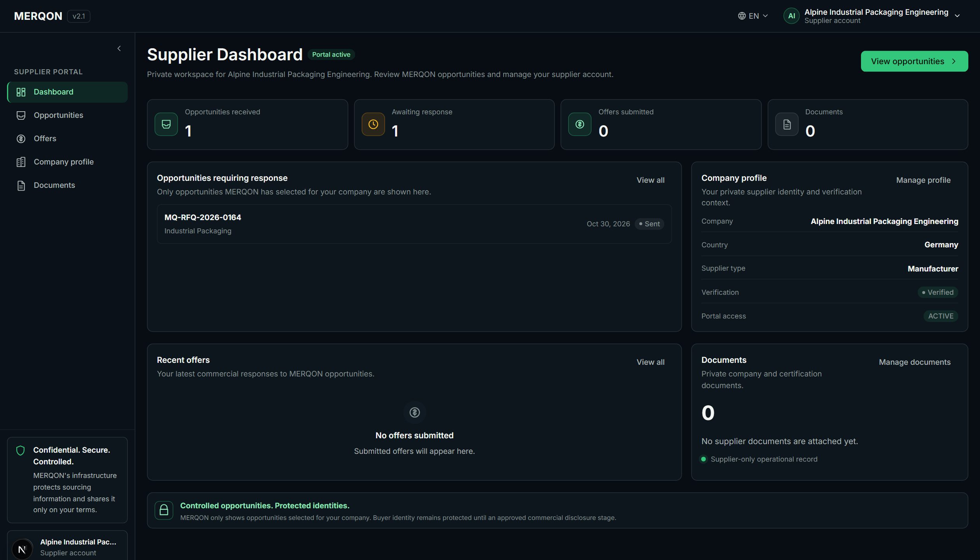Click the Verified status badge
980x560 pixels.
[x=938, y=292]
